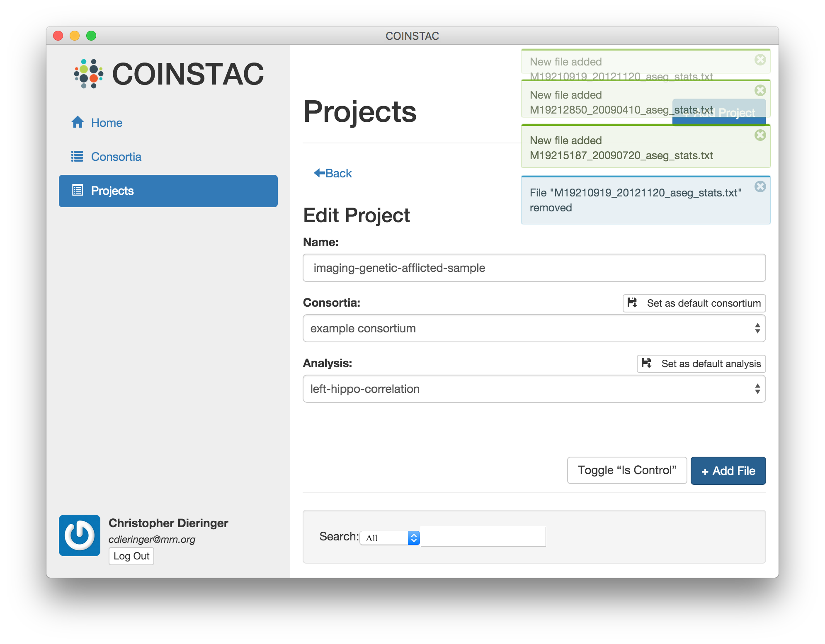Click the project Name input field
Image resolution: width=825 pixels, height=644 pixels.
pos(534,268)
